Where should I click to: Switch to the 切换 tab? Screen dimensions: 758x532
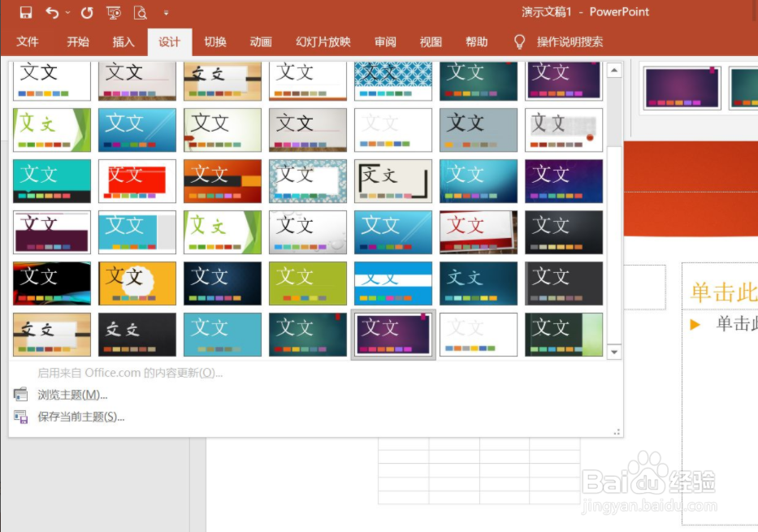pos(215,42)
